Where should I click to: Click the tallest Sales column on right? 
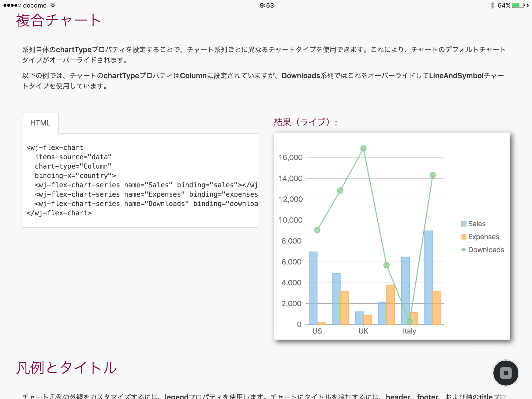click(x=428, y=277)
